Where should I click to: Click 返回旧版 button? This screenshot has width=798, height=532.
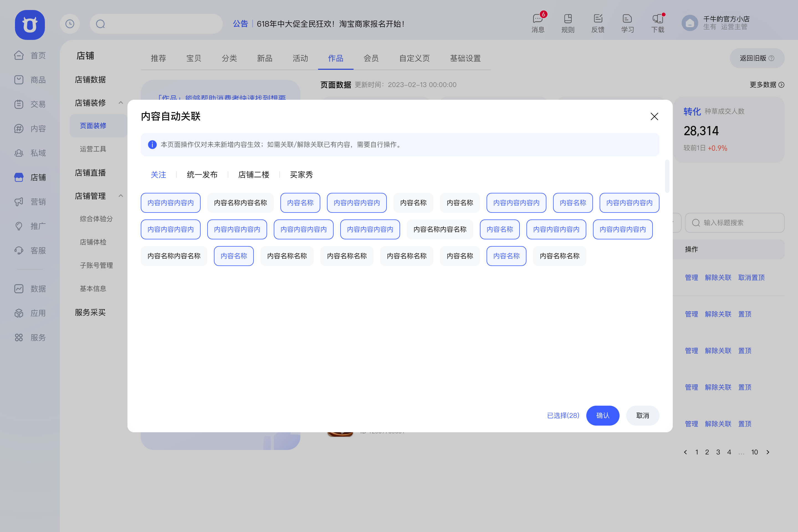click(757, 58)
